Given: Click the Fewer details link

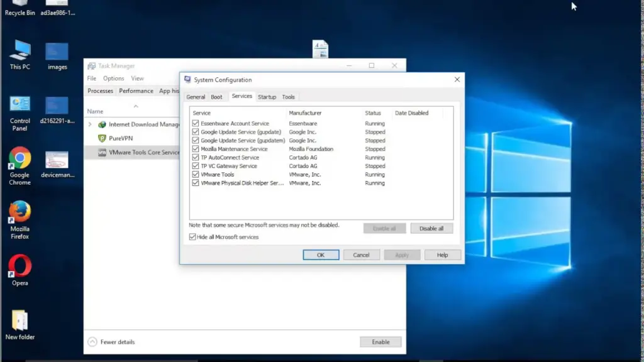Looking at the screenshot, I should click(118, 342).
